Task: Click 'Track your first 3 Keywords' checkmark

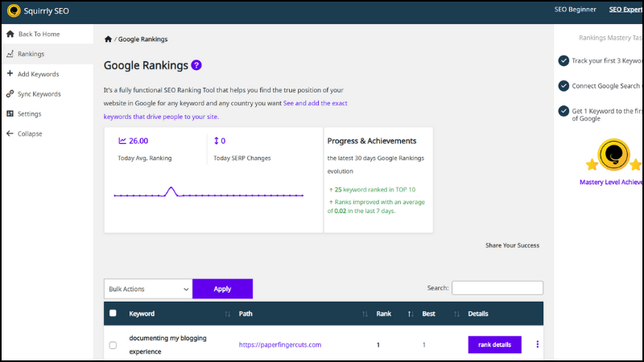Action: [563, 61]
